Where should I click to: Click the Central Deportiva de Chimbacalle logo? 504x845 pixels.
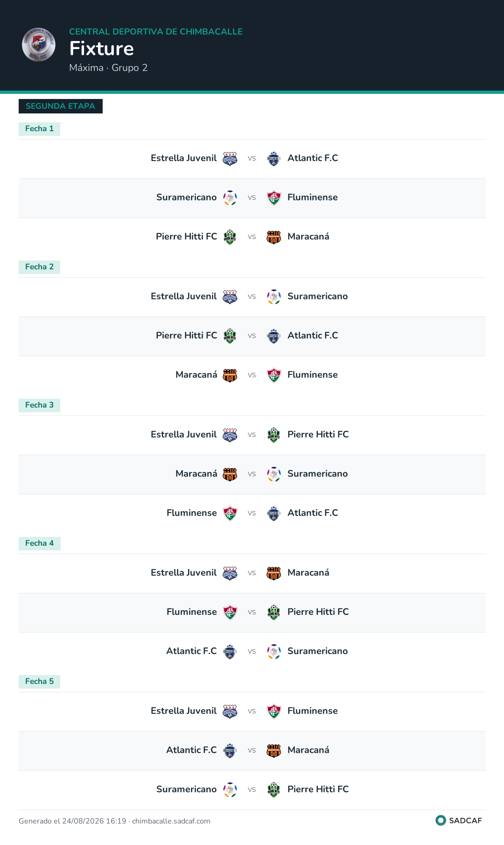click(x=39, y=45)
